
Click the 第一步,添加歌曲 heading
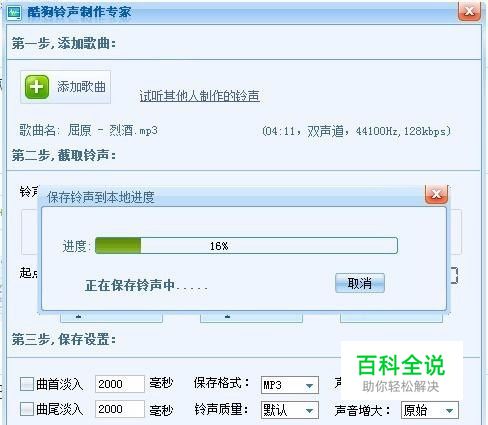[64, 43]
